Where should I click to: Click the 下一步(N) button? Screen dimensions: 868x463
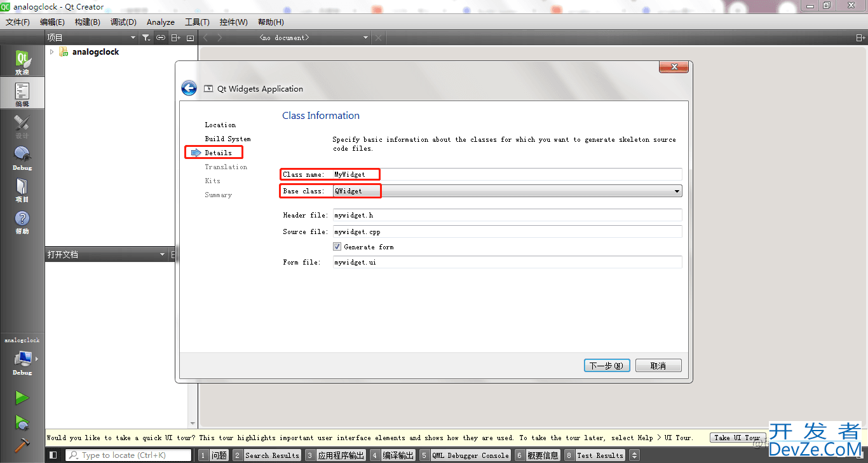607,366
